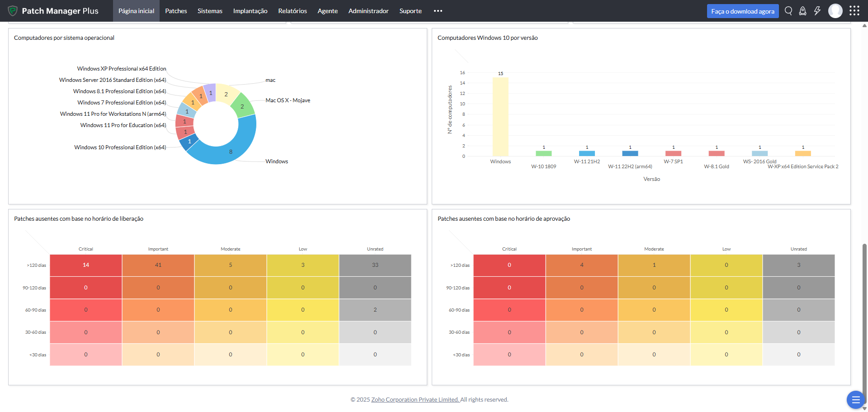
Task: Click the rocket icon in header
Action: click(x=802, y=11)
